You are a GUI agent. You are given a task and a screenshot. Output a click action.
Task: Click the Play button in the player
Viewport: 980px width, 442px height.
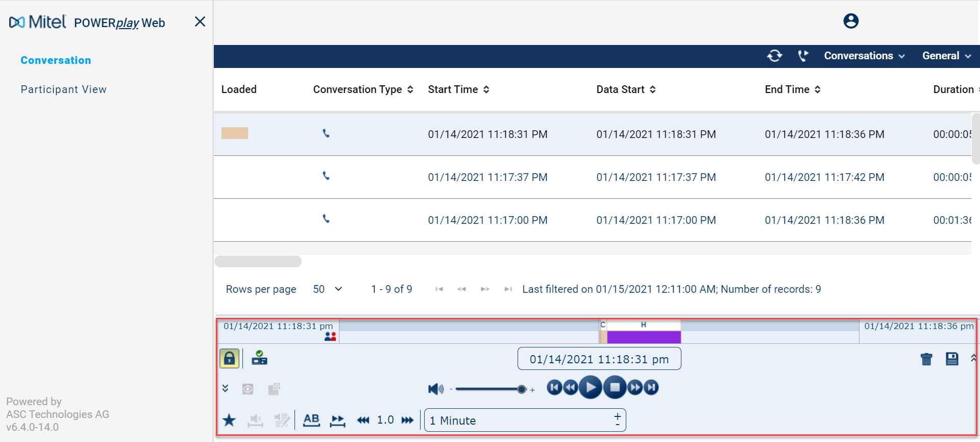(590, 387)
